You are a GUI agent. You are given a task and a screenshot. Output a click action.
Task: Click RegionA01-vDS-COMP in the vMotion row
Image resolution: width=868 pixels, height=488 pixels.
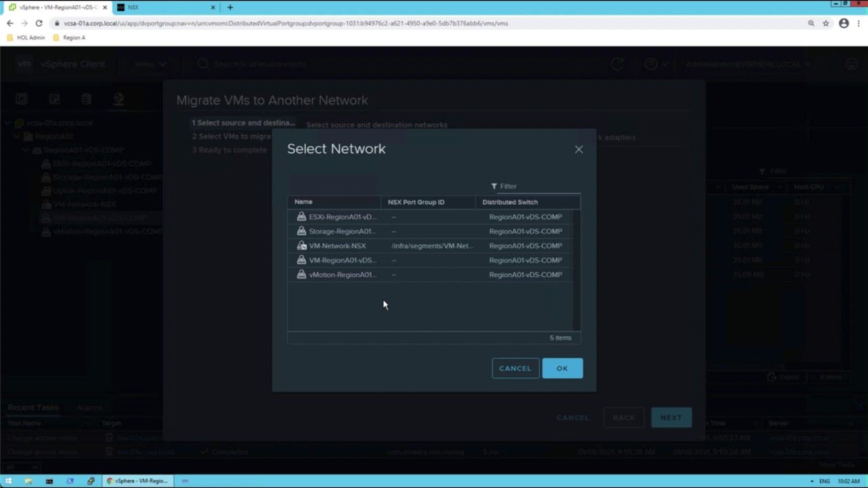pyautogui.click(x=526, y=274)
